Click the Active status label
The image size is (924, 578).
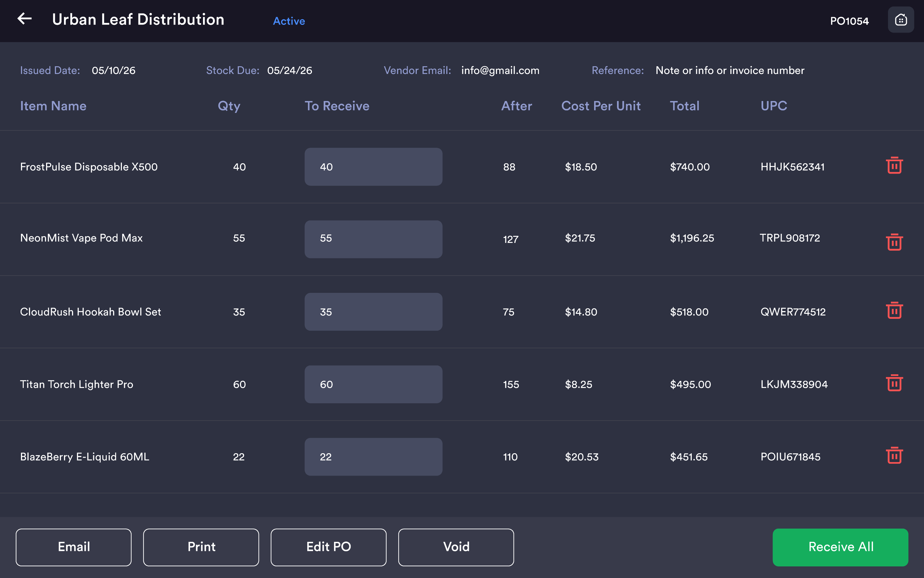(289, 21)
